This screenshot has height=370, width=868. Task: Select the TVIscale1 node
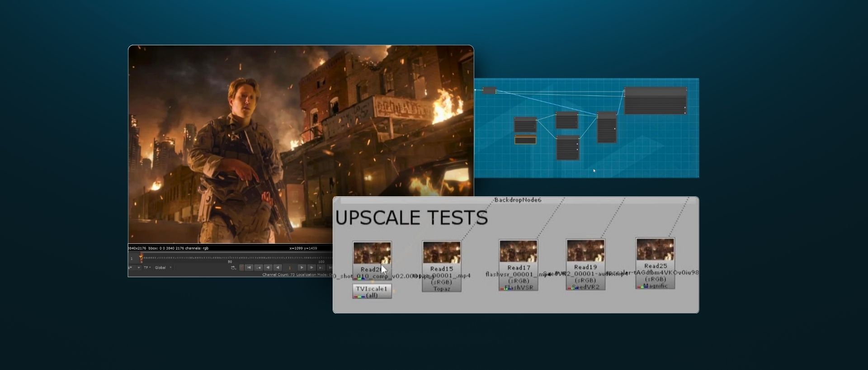(372, 291)
